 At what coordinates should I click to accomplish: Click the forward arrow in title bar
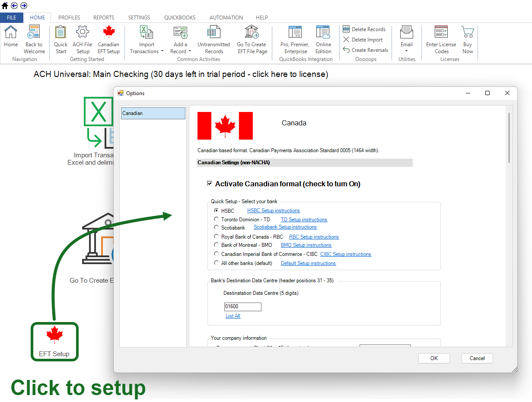(23, 6)
